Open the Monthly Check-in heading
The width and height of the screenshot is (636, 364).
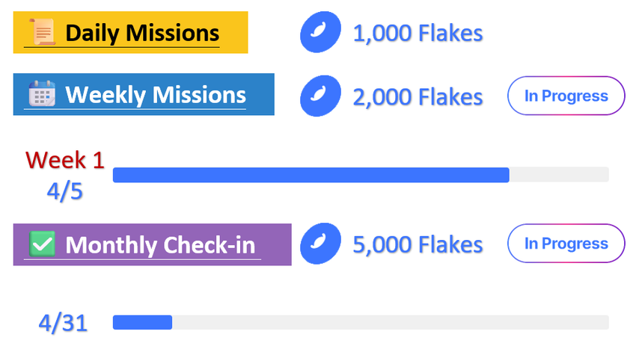point(160,245)
